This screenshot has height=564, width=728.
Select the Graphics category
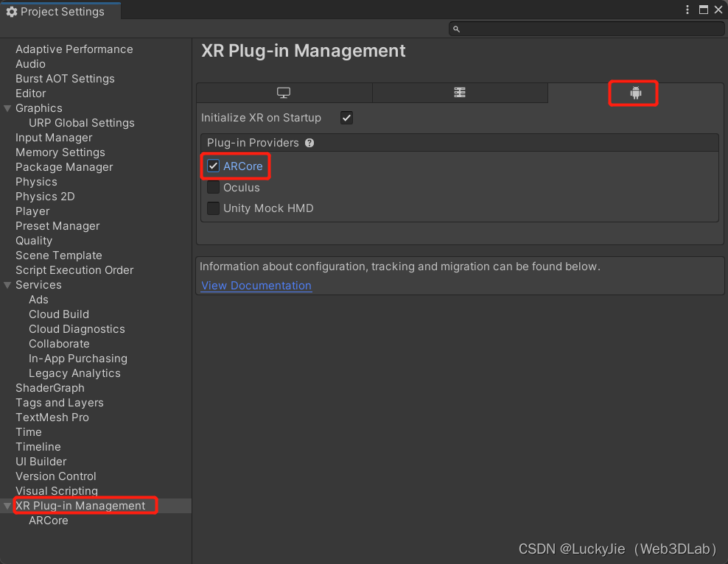[39, 108]
